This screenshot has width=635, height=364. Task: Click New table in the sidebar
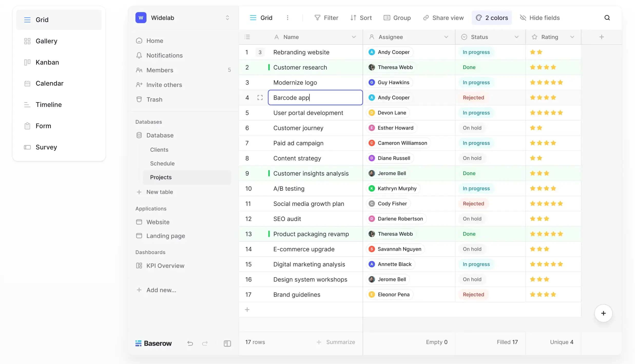coord(159,192)
